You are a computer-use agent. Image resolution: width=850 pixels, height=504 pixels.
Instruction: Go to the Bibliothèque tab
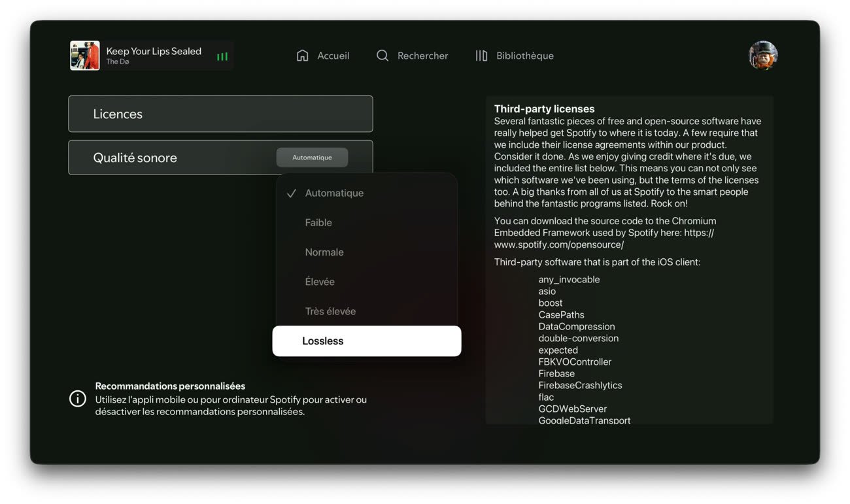coord(515,56)
